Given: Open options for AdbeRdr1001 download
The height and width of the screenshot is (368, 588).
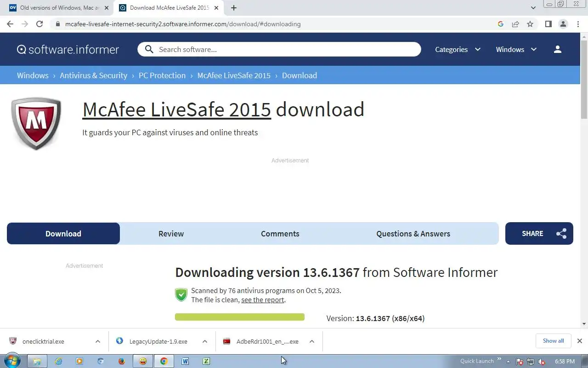Looking at the screenshot, I should tap(312, 341).
